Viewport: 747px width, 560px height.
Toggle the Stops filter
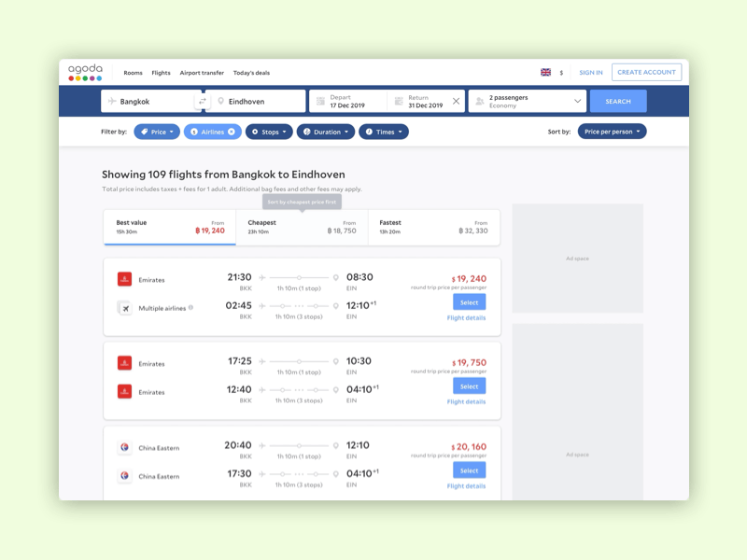pyautogui.click(x=269, y=132)
